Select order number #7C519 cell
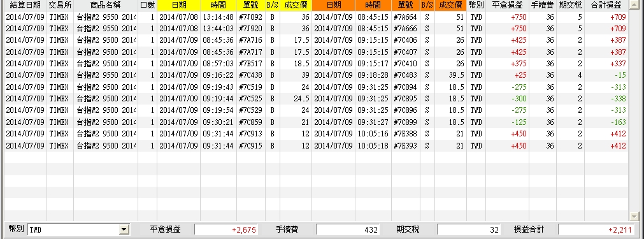The height and width of the screenshot is (239, 644). 251,87
